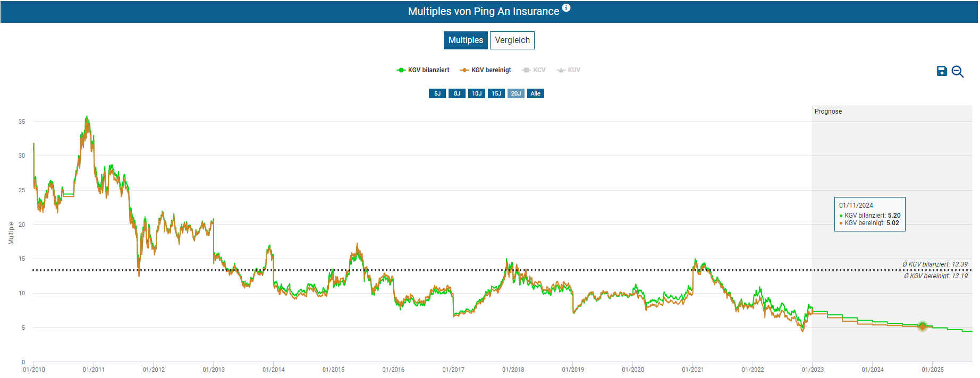
Task: Click the Ø KGV bilanziert average label
Action: (934, 264)
